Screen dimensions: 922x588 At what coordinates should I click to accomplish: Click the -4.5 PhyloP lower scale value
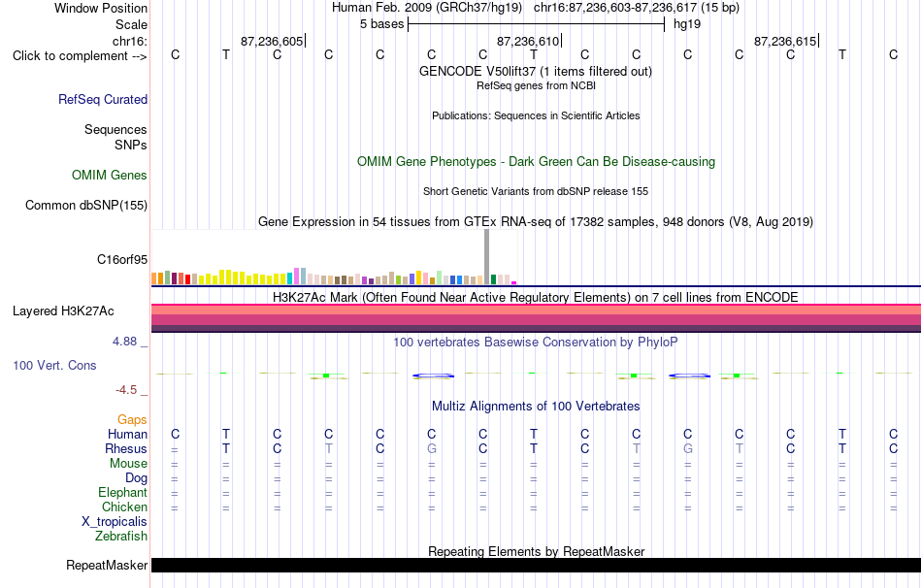126,390
